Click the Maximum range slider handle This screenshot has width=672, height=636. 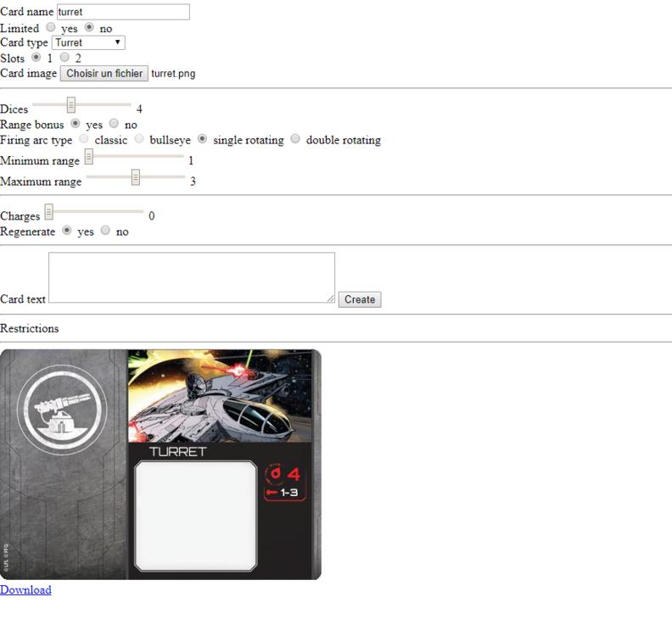[136, 177]
